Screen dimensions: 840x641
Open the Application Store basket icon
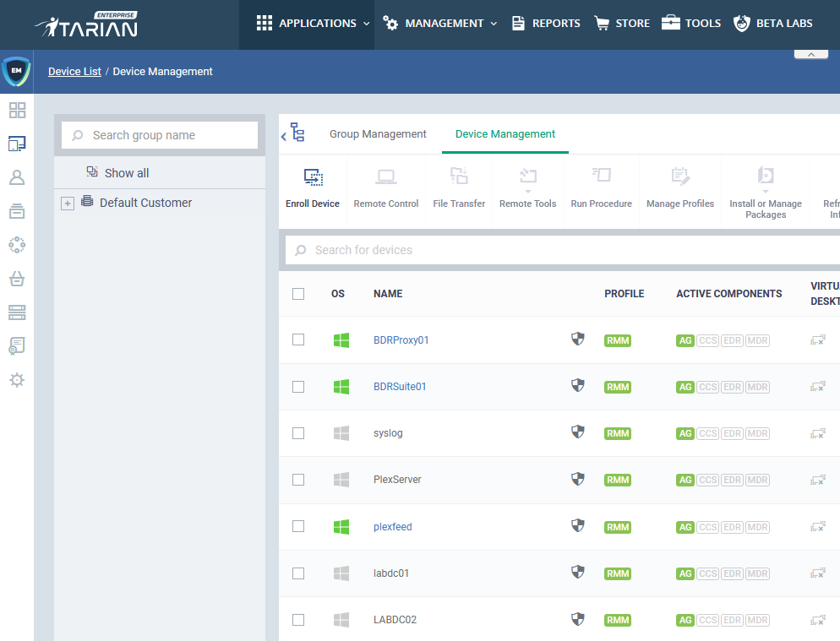tap(17, 279)
